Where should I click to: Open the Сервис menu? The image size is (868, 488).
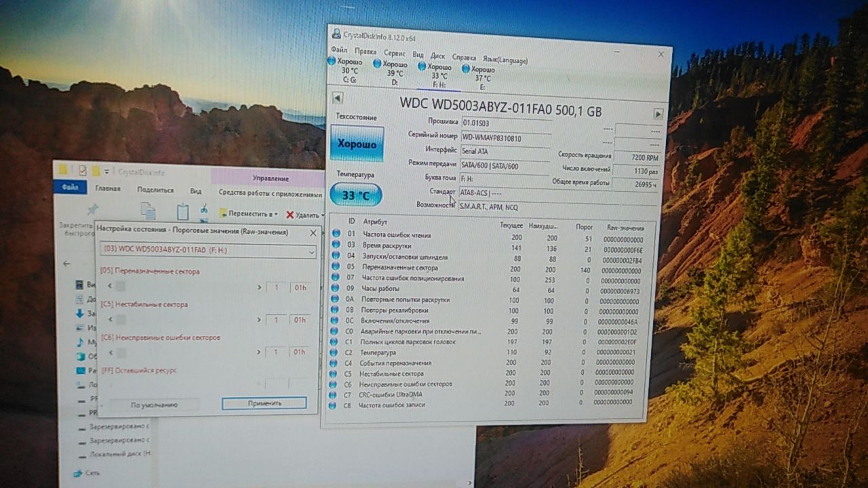pyautogui.click(x=395, y=53)
